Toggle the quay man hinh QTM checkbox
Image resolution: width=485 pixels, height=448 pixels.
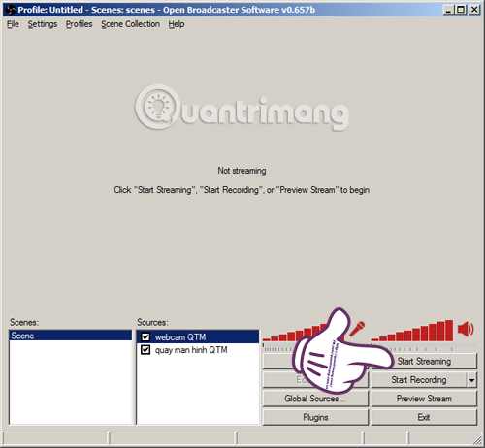click(x=145, y=350)
